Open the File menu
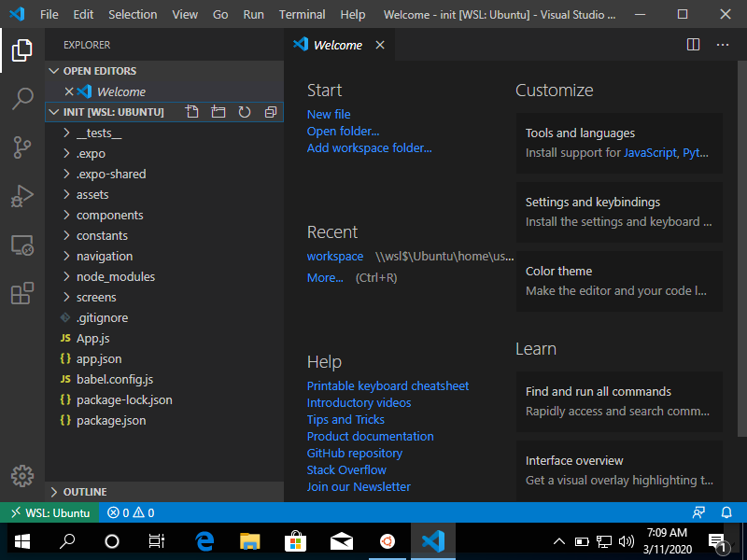This screenshot has height=560, width=747. [x=49, y=14]
